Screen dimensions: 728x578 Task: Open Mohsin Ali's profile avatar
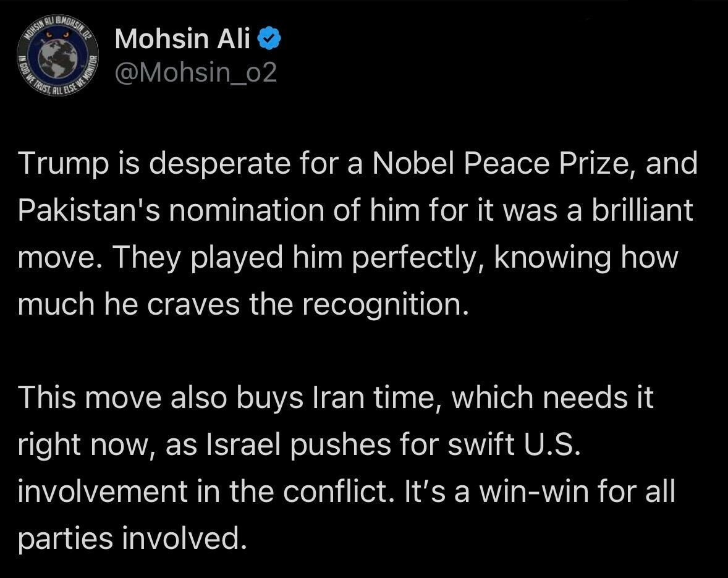[x=57, y=57]
